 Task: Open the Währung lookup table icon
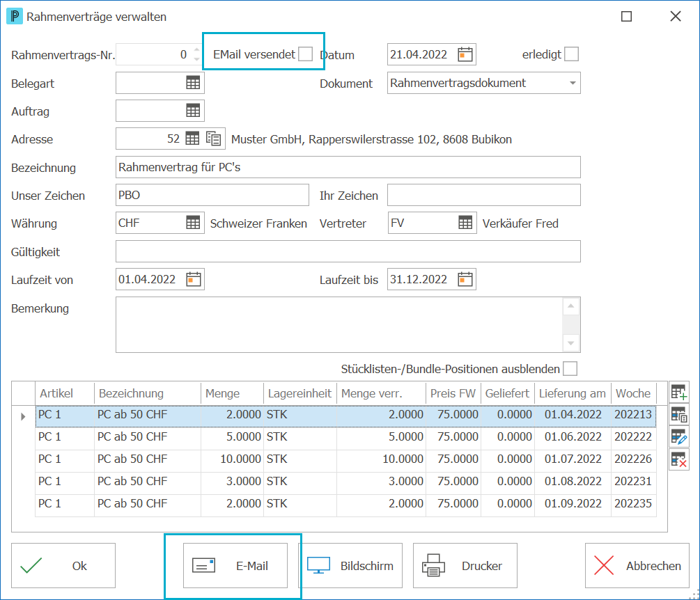[x=193, y=223]
